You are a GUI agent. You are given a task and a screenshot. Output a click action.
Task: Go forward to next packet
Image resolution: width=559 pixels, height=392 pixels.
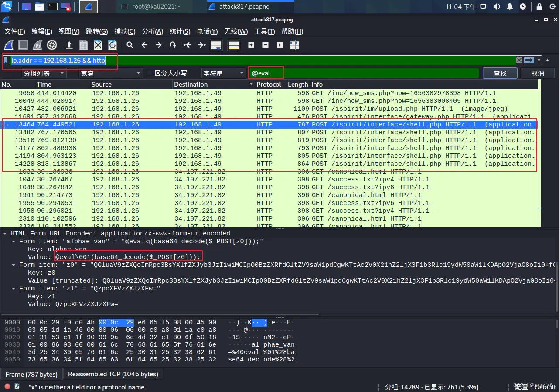coord(159,45)
